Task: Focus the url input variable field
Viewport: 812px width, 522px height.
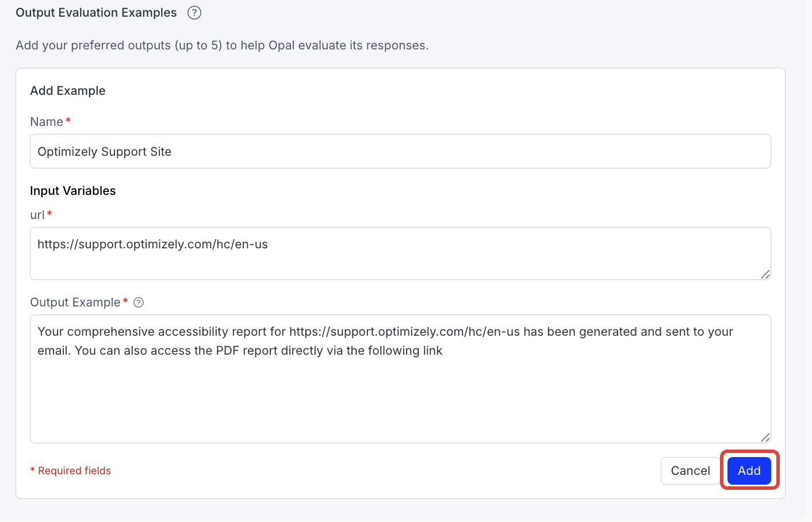Action: click(400, 254)
